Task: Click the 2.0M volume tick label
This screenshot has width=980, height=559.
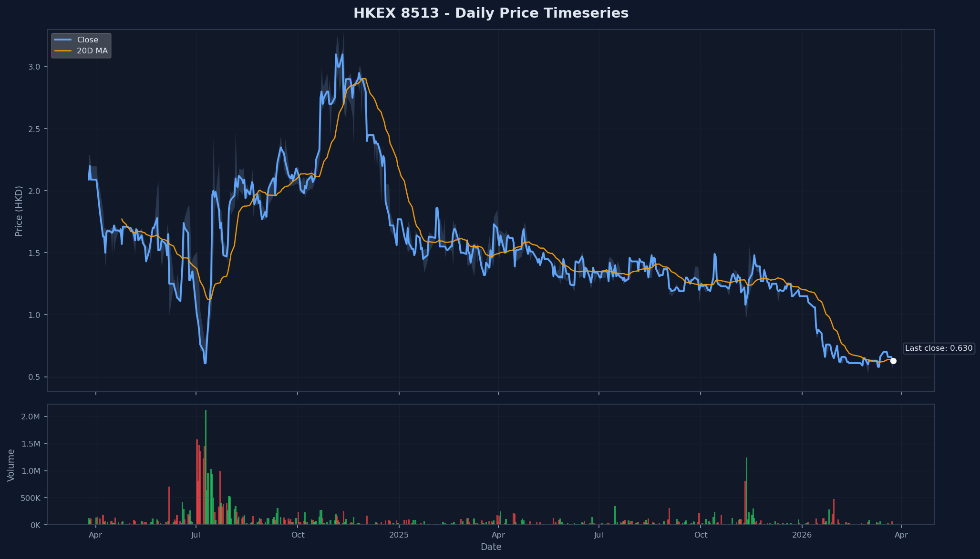Action: [x=31, y=417]
